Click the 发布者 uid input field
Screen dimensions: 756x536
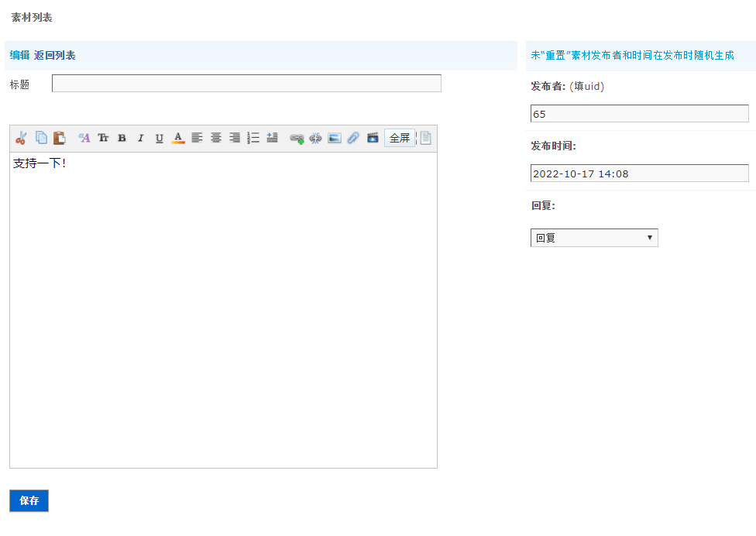point(639,114)
